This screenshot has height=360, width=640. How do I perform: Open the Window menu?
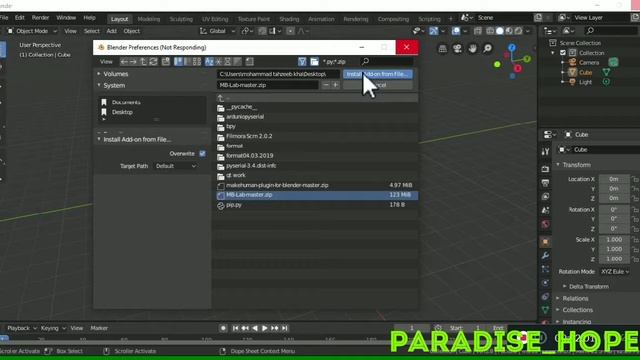66,18
